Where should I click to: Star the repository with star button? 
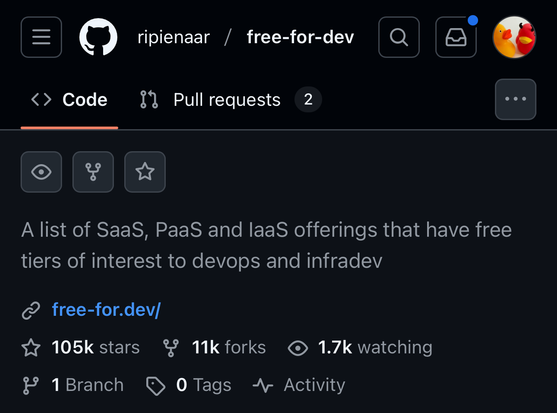tap(145, 172)
